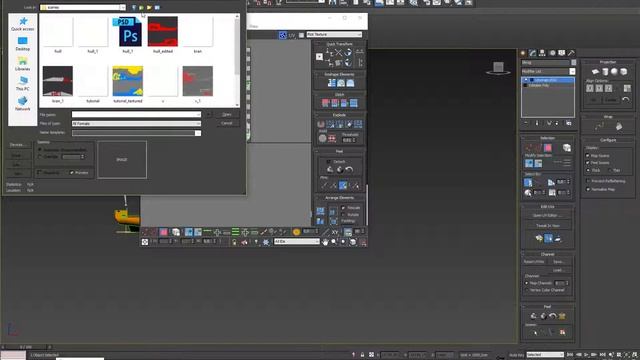Viewport: 640px width, 360px height.
Task: Click the Open button in file dialog
Action: coord(227,114)
